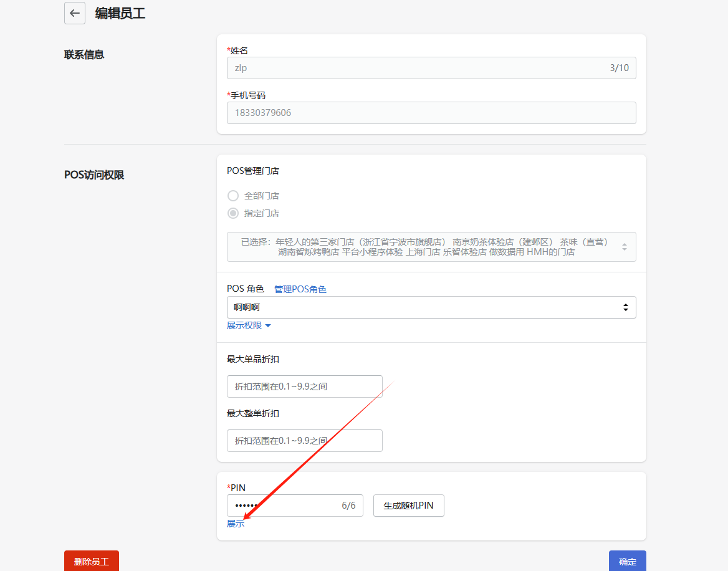Viewport: 728px width, 571px height.
Task: Click the back arrow button
Action: pos(75,13)
